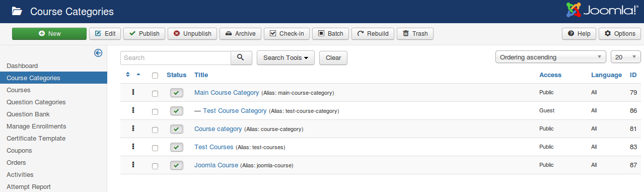Image resolution: width=644 pixels, height=192 pixels.
Task: Collapse the sidebar with the arrow icon
Action: (x=99, y=53)
